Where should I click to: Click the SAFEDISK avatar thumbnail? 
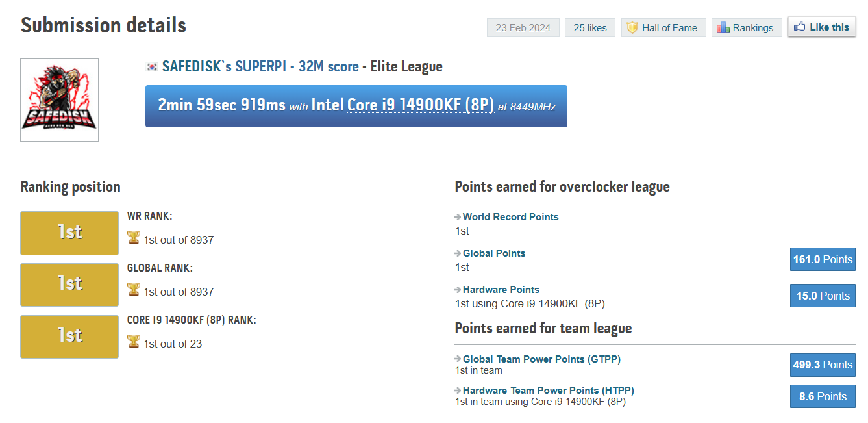(59, 100)
